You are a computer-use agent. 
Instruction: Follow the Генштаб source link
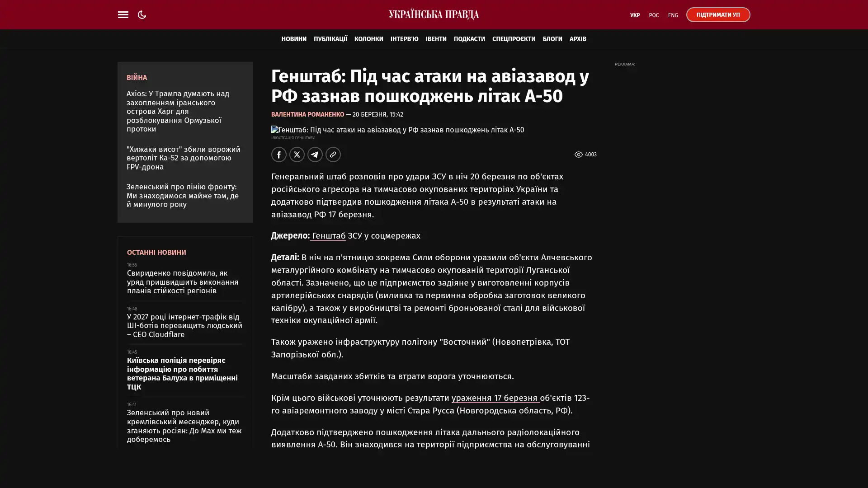point(328,235)
